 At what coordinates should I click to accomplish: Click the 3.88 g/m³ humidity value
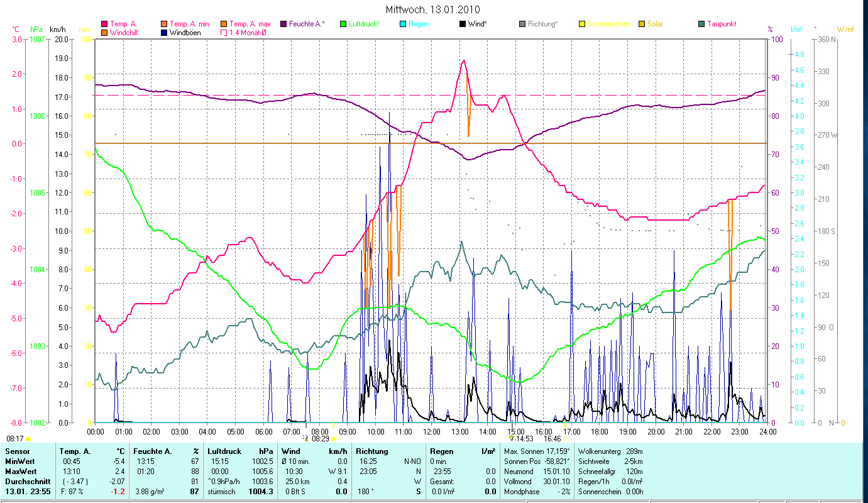tap(151, 492)
